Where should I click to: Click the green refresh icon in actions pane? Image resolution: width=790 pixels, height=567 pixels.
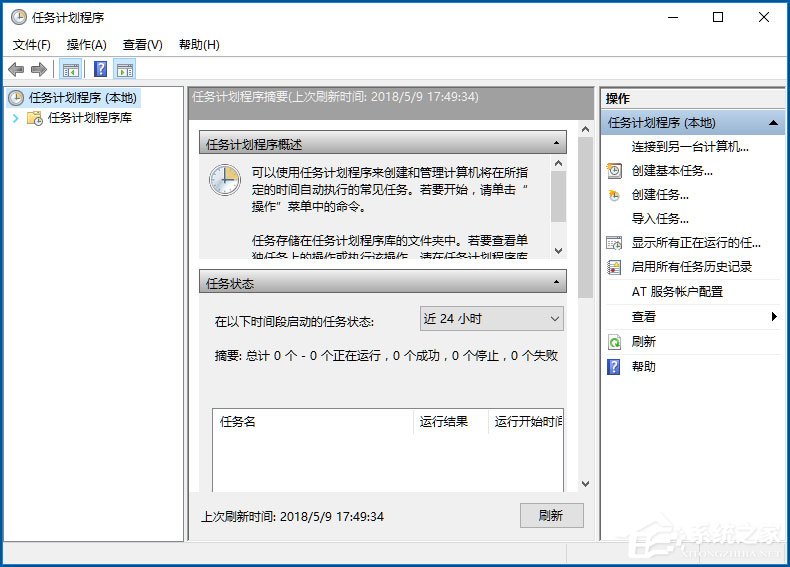(x=614, y=342)
